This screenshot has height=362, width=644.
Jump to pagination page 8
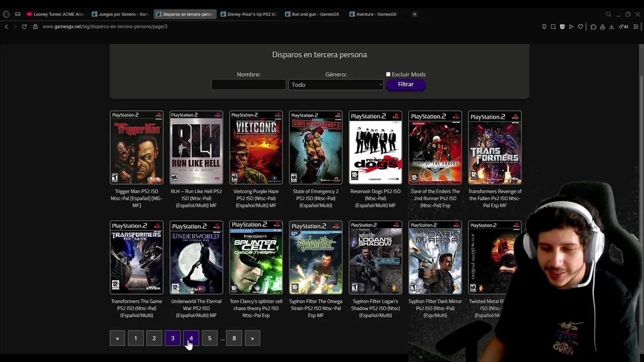click(x=234, y=338)
